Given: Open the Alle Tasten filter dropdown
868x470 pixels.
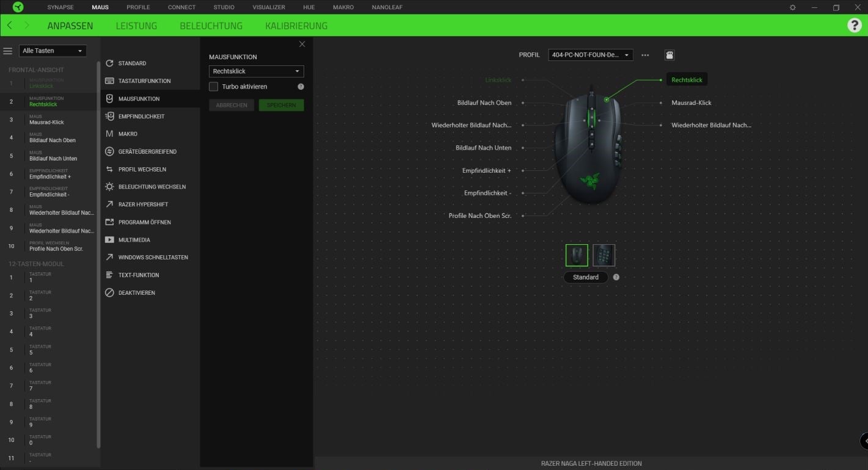Looking at the screenshot, I should point(53,51).
